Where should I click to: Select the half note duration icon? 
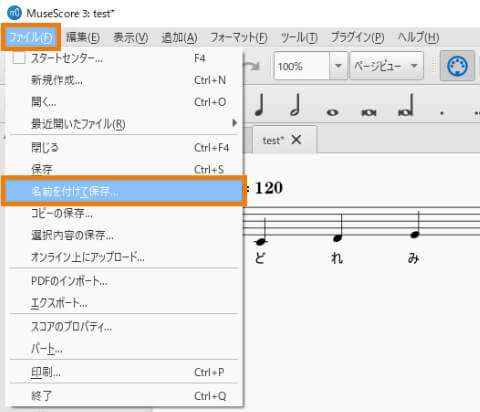pos(296,105)
